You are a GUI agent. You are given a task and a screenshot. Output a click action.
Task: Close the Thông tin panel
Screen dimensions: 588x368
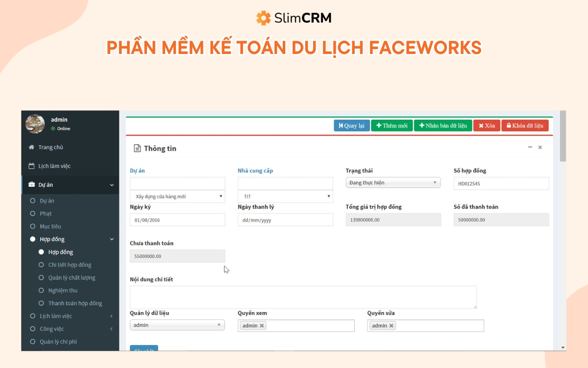(540, 147)
